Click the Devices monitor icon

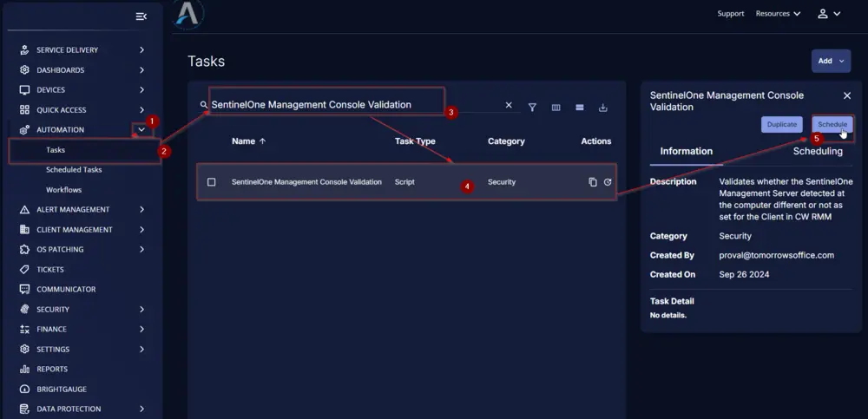pyautogui.click(x=24, y=89)
